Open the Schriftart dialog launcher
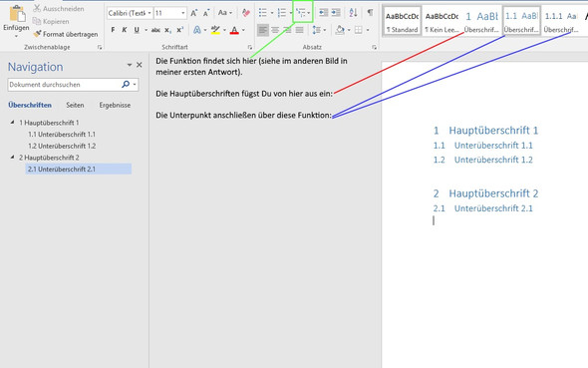 pos(250,47)
